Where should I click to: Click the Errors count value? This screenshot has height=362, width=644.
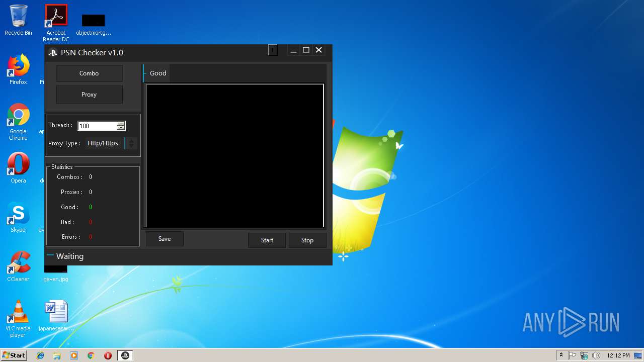tap(91, 237)
